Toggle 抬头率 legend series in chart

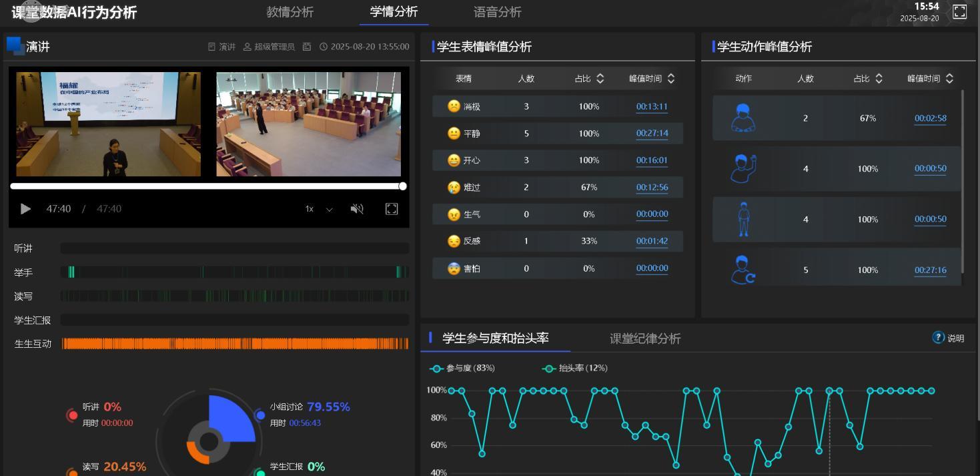click(577, 369)
